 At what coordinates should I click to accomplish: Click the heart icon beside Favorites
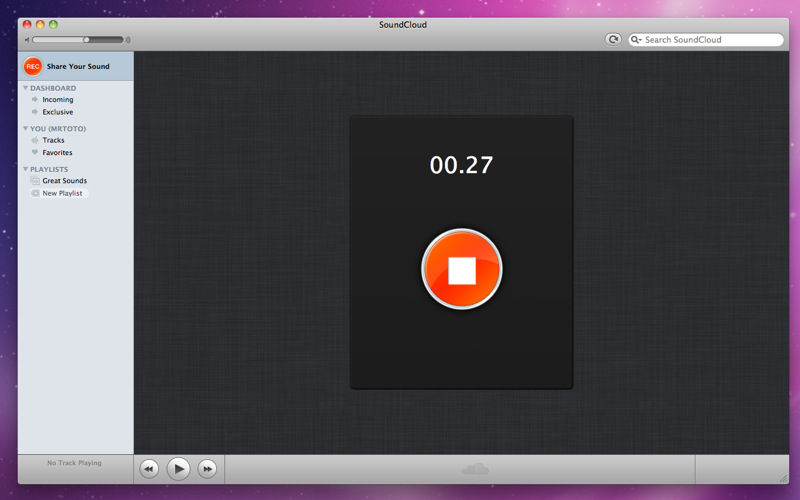[35, 152]
